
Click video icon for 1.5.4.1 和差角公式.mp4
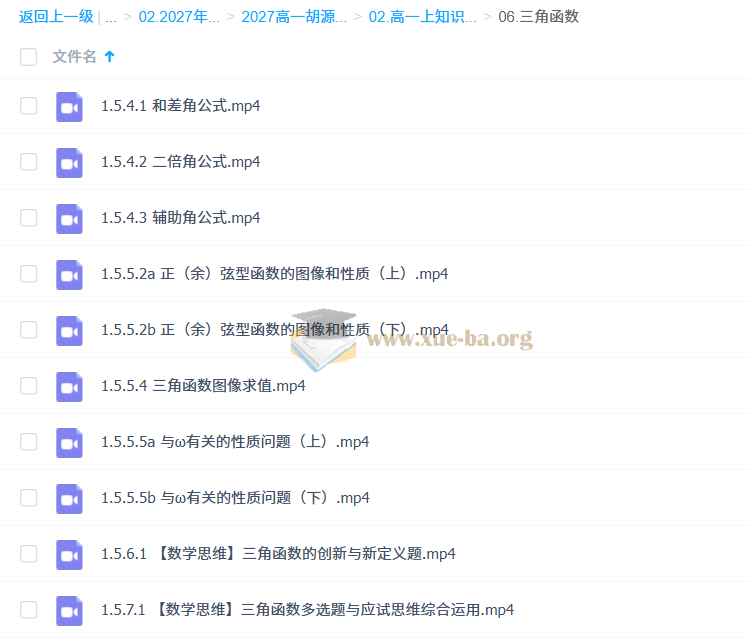pos(69,107)
